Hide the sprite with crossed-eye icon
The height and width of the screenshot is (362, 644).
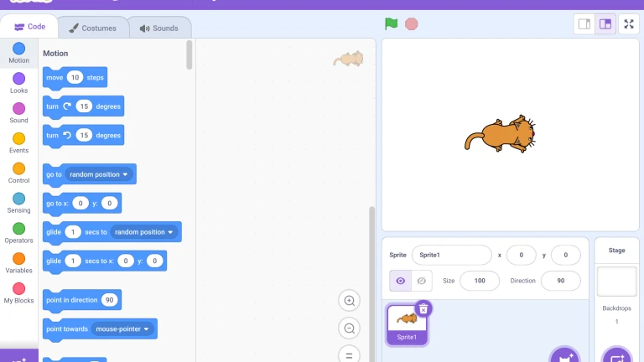click(422, 281)
